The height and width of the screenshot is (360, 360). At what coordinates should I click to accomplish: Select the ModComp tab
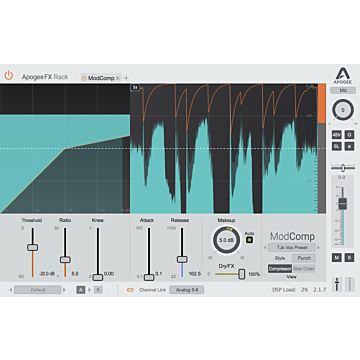pos(101,78)
